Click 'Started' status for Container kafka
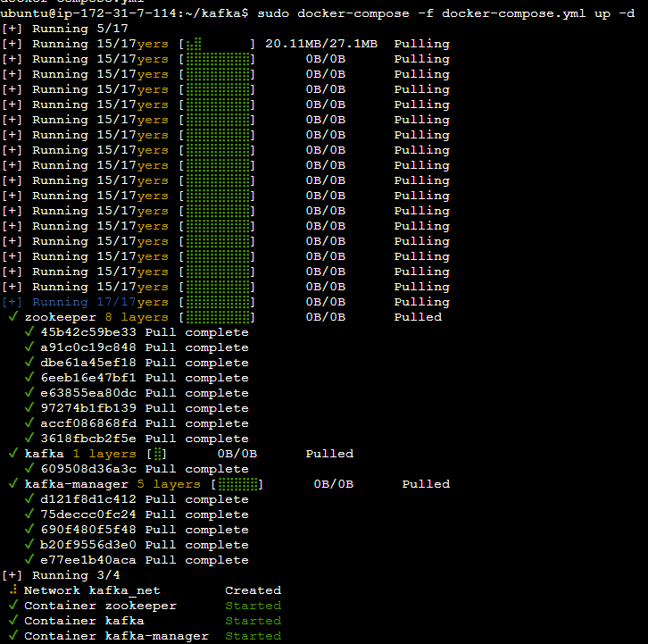The height and width of the screenshot is (644, 648). click(253, 621)
